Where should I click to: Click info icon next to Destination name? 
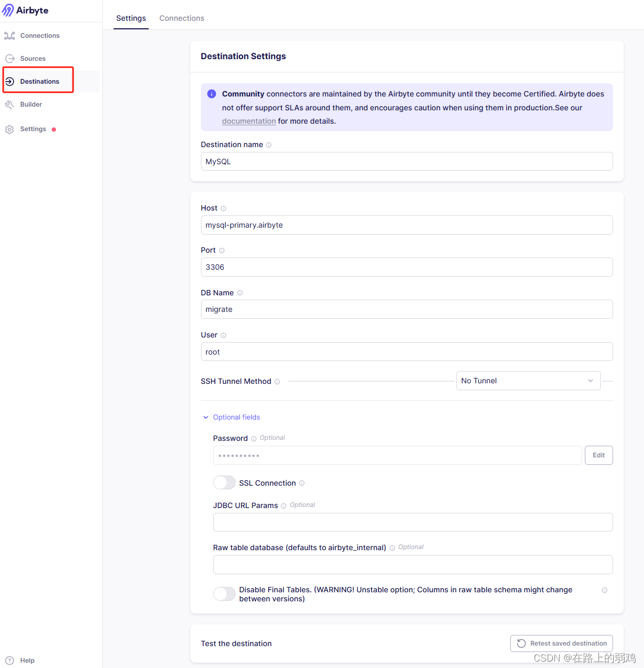[x=269, y=145]
